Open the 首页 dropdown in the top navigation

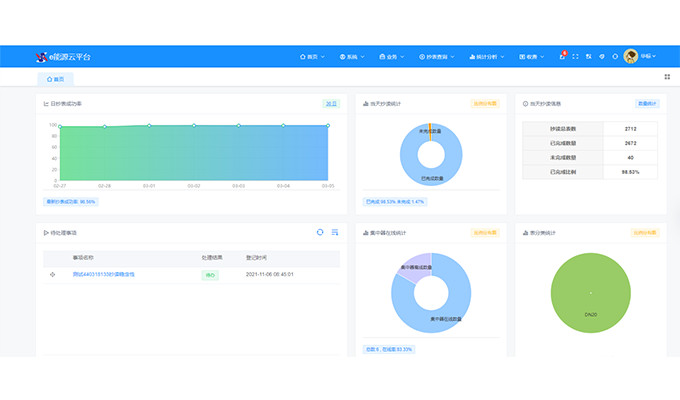point(313,57)
